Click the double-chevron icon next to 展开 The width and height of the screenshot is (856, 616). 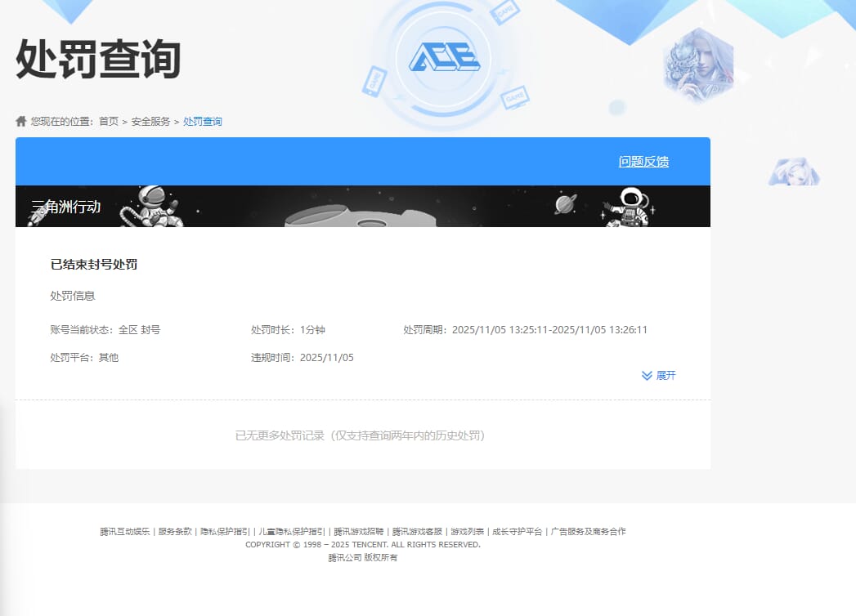(645, 375)
